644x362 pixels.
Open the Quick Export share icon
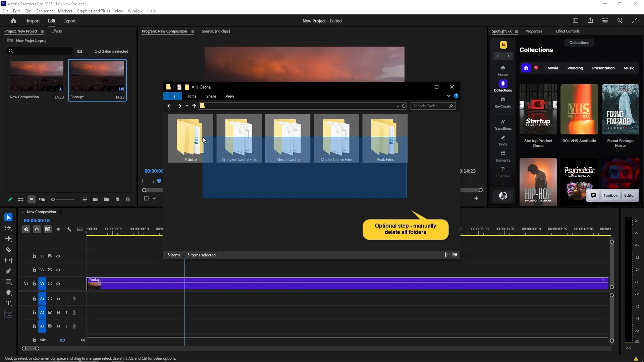pos(590,21)
